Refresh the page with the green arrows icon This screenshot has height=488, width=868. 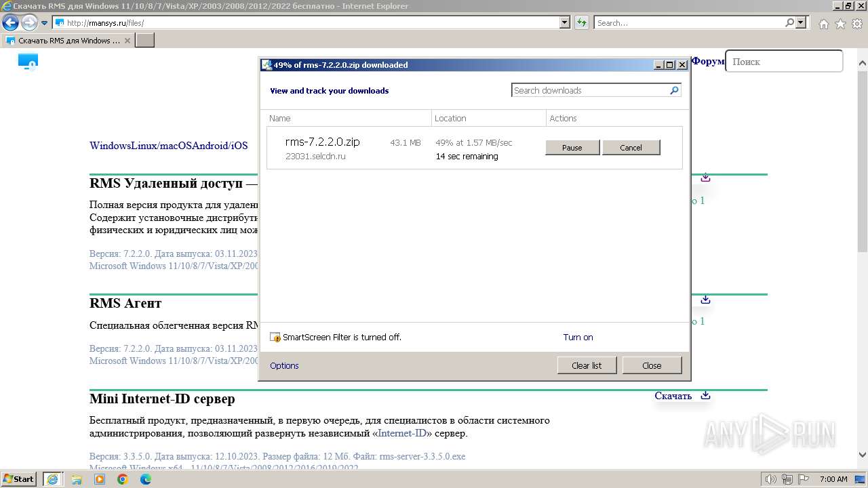pyautogui.click(x=581, y=22)
